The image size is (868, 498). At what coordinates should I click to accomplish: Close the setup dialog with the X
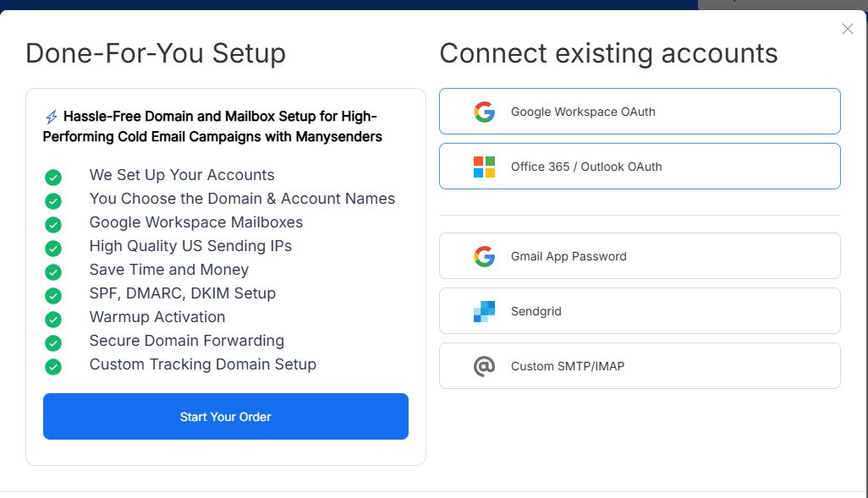pos(848,29)
